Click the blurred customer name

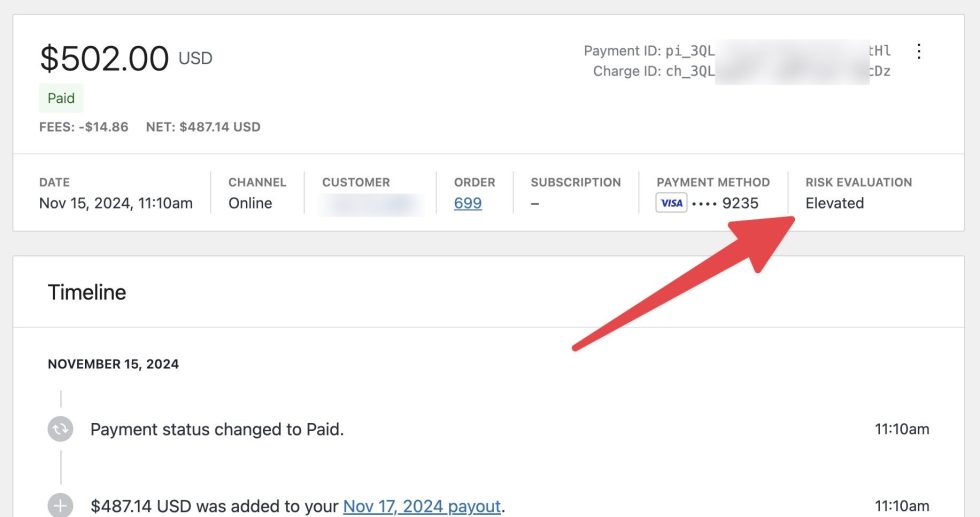click(x=370, y=204)
